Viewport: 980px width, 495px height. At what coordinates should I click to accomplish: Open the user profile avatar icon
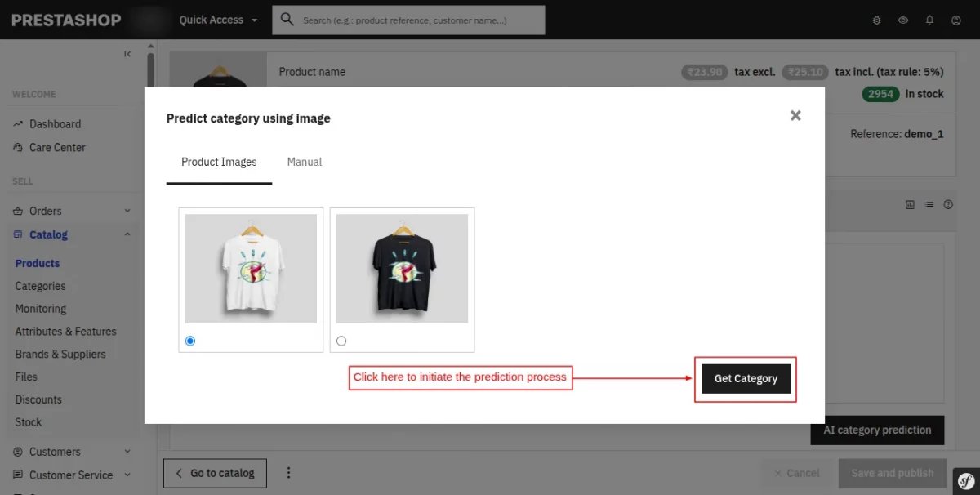pyautogui.click(x=955, y=20)
